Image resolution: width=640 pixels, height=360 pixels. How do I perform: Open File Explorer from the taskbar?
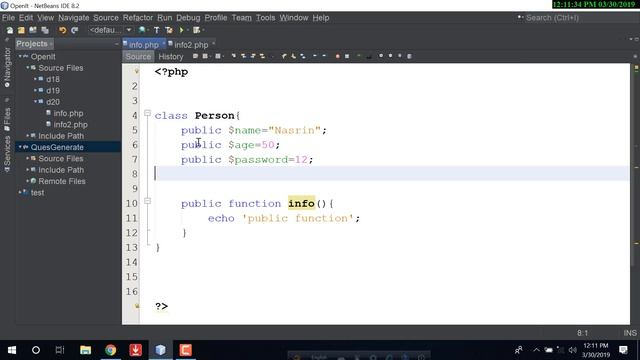(85, 350)
